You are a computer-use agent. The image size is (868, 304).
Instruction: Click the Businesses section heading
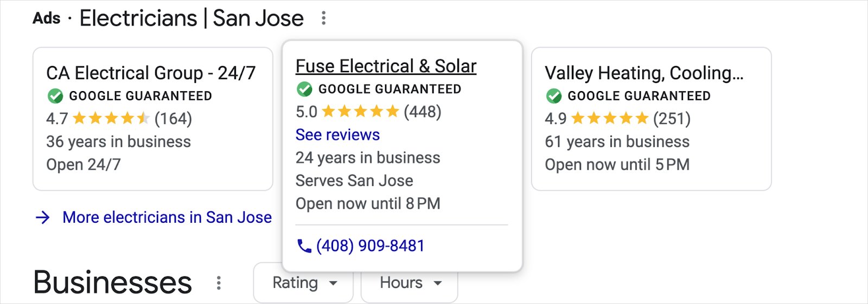(112, 282)
